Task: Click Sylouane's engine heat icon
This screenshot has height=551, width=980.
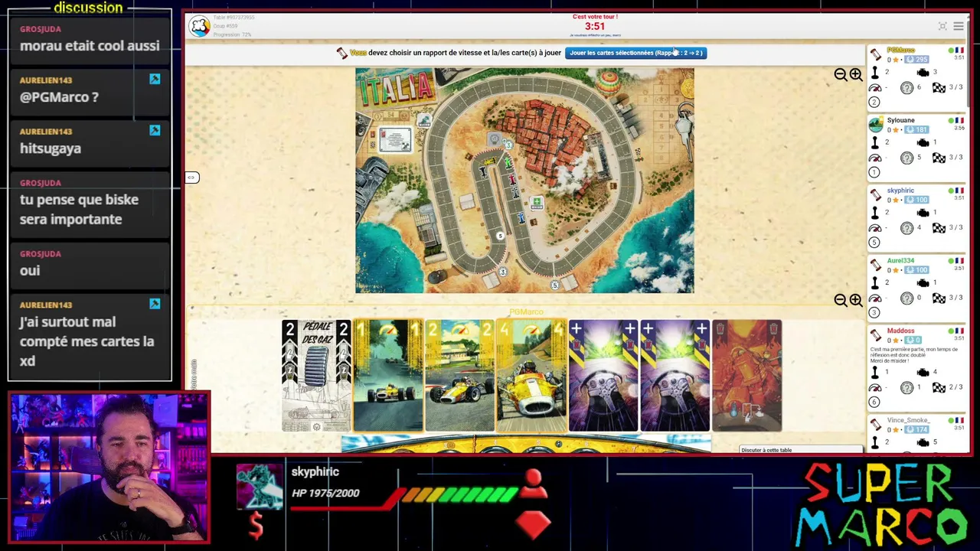Action: (x=923, y=143)
